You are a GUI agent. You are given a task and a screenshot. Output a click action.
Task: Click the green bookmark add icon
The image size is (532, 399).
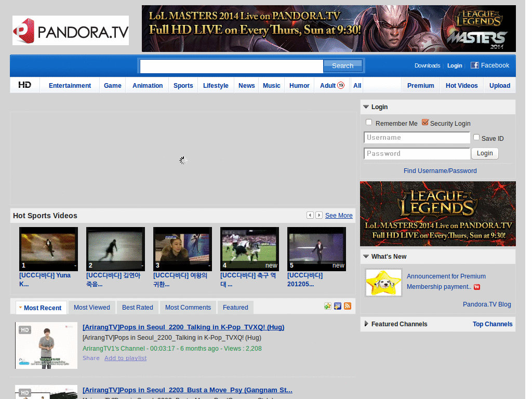pos(327,306)
